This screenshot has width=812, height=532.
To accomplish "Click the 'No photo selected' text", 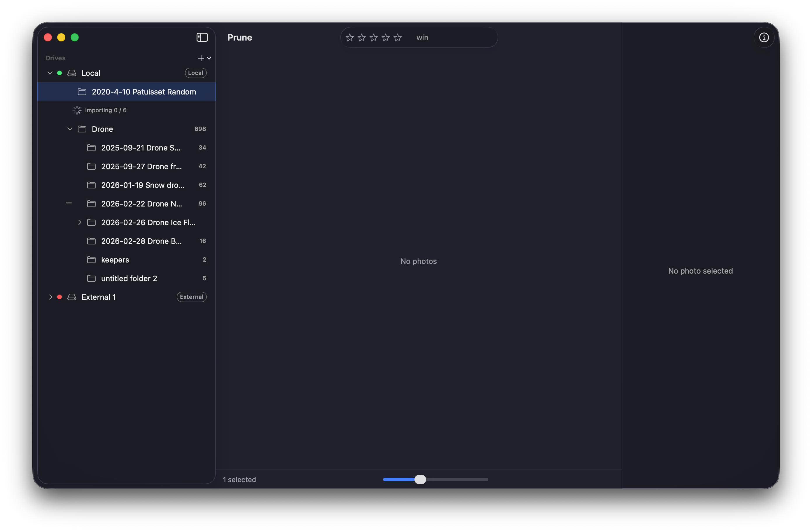I will [700, 271].
